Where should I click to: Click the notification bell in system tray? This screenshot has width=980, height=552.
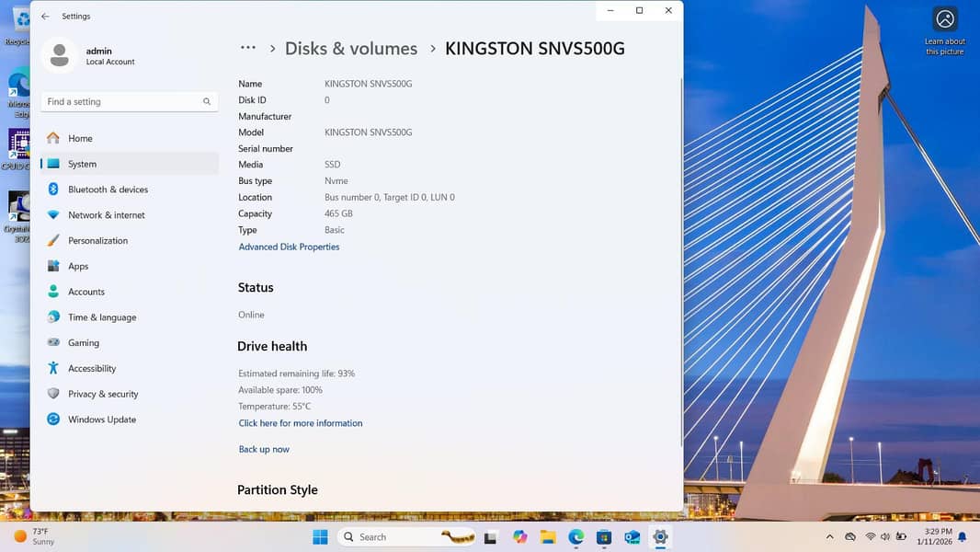(x=961, y=536)
